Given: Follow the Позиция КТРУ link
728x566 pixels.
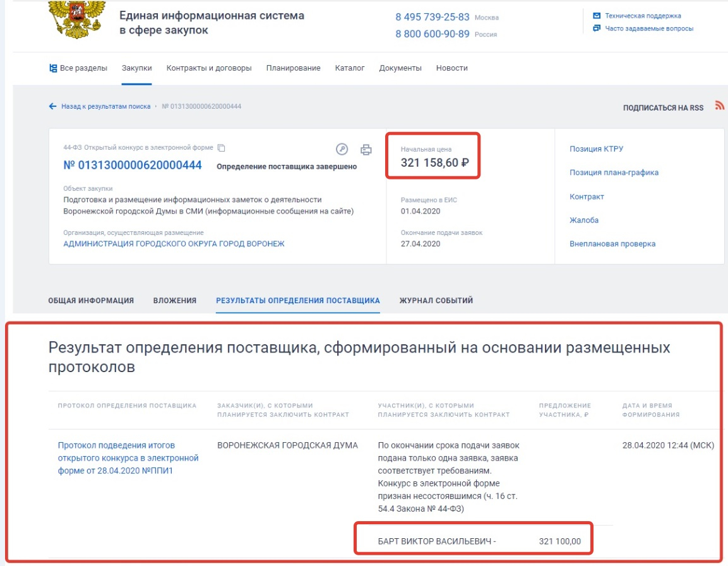Looking at the screenshot, I should point(596,148).
